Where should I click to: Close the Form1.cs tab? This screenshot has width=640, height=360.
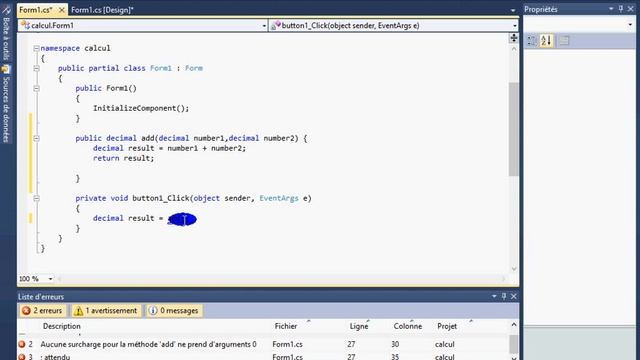coord(62,9)
